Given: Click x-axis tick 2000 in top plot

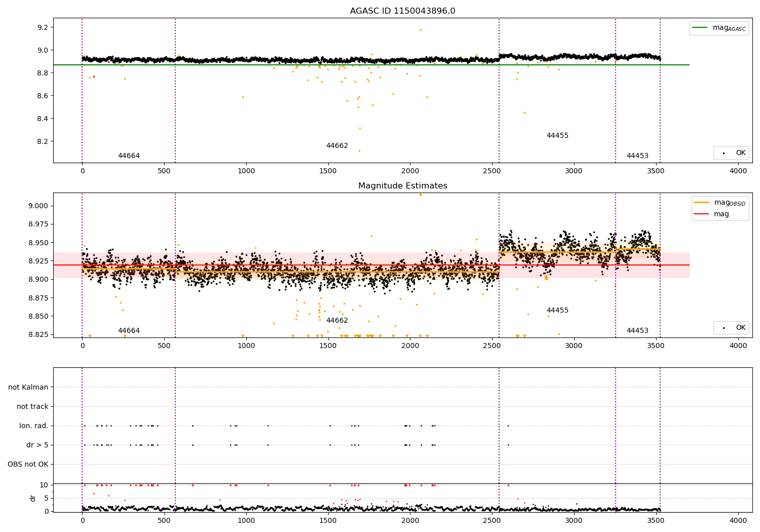Looking at the screenshot, I should pos(410,171).
